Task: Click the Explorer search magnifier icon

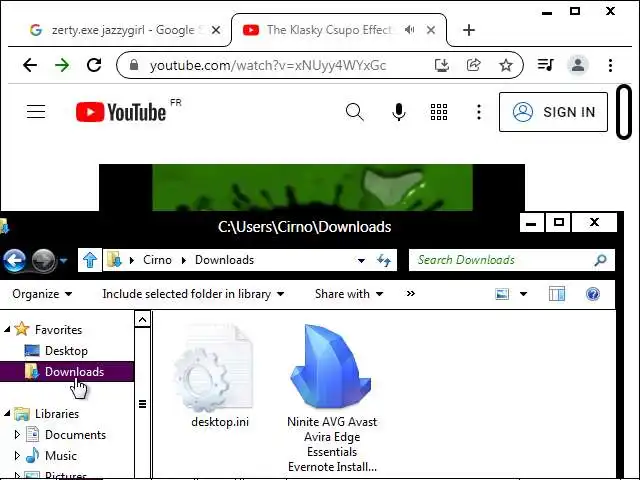Action: (600, 260)
